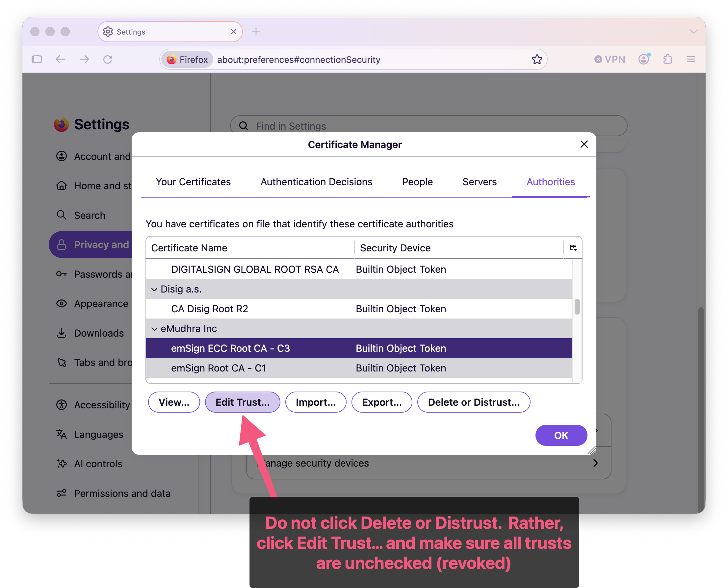This screenshot has height=588, width=728.
Task: Expand Manage security devices chevron
Action: tap(595, 463)
